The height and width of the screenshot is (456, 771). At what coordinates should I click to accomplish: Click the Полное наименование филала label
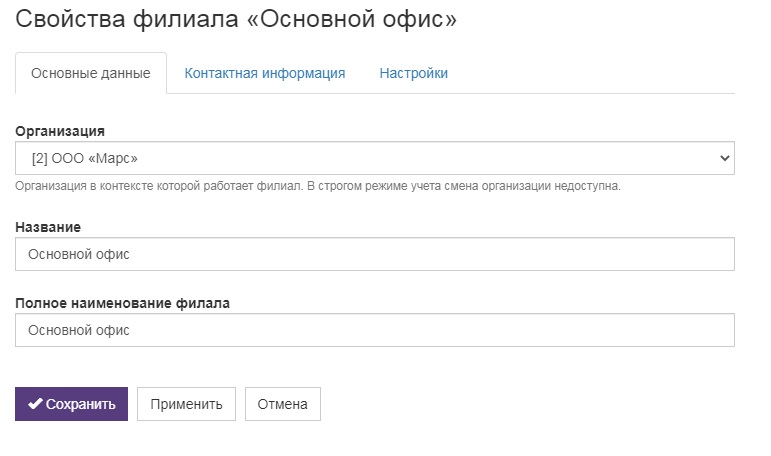click(x=122, y=303)
